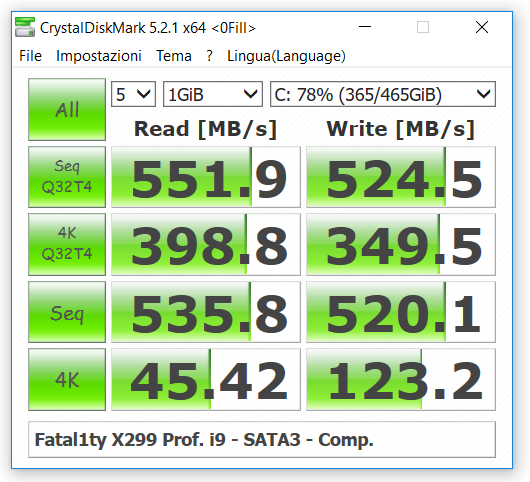Click the 4K Q32T1 read value 398.8
Image resolution: width=530 pixels, height=482 pixels.
click(x=206, y=244)
